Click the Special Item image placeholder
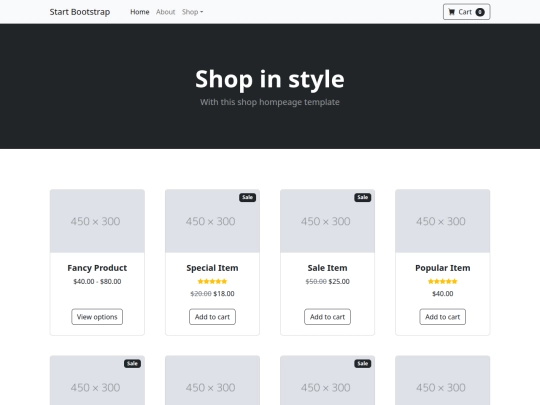540x405 pixels. coord(212,221)
